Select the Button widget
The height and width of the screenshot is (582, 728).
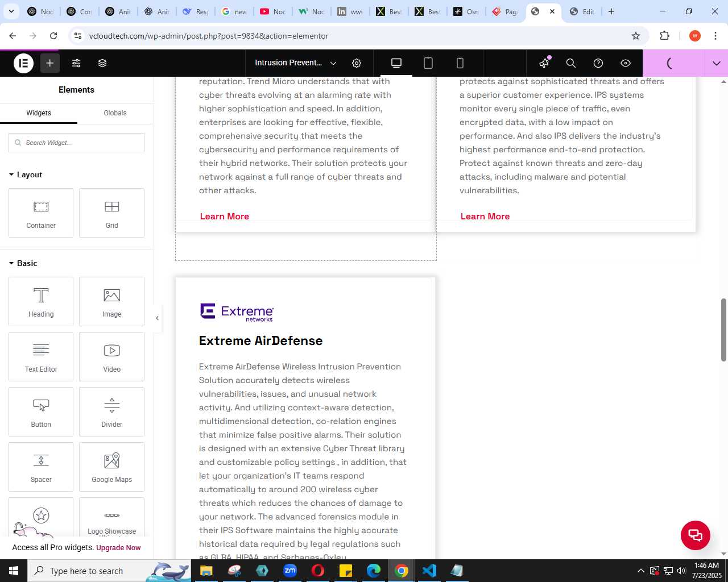coord(41,412)
